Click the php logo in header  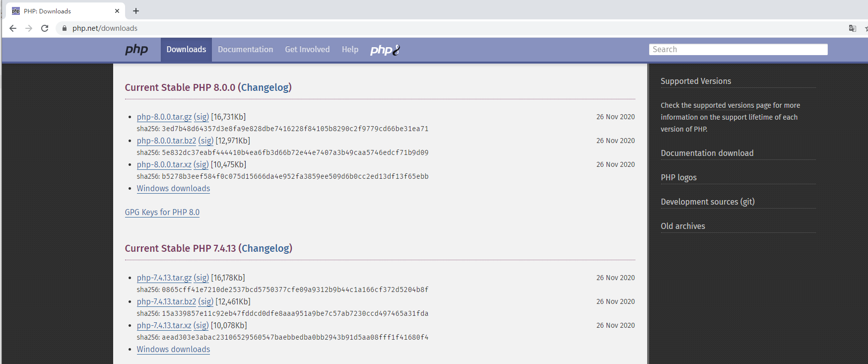pyautogui.click(x=136, y=50)
